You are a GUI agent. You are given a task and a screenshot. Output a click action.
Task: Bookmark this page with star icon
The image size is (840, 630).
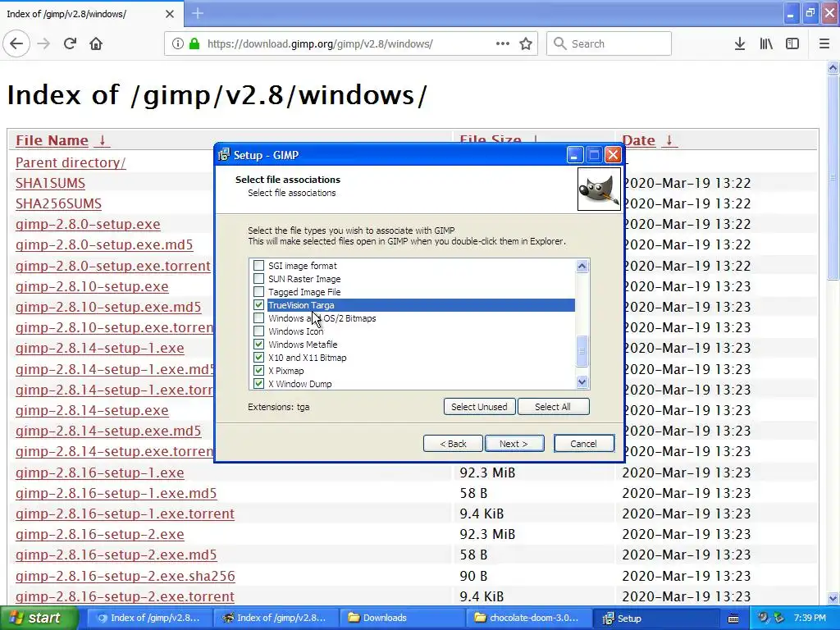pyautogui.click(x=526, y=44)
